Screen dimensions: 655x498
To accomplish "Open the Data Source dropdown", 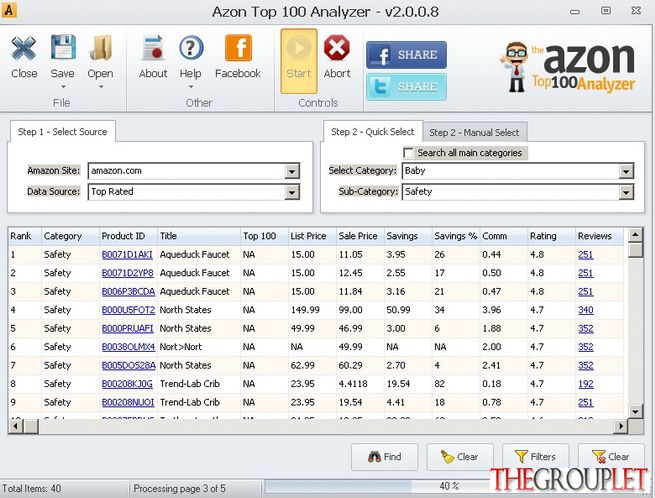I will click(x=292, y=192).
